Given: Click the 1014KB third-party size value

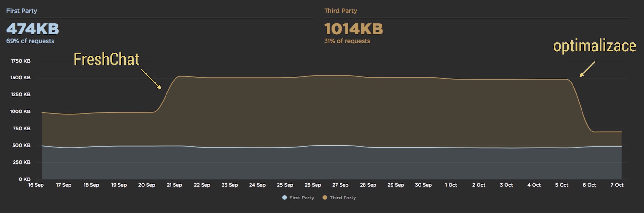Looking at the screenshot, I should (x=353, y=29).
